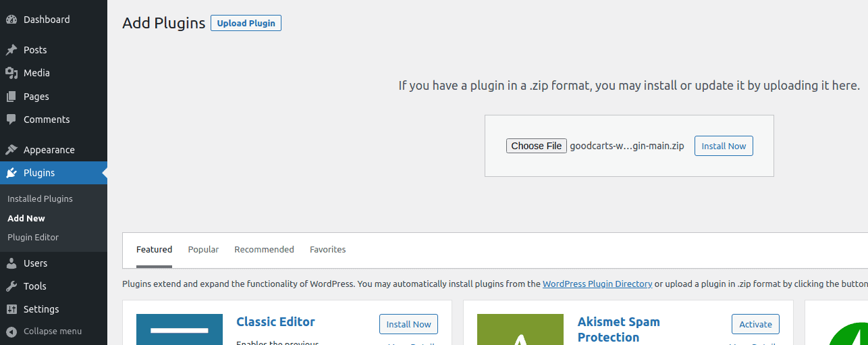Screen dimensions: 868x345
Task: Click the Posts pushpin icon
Action: tap(11, 50)
